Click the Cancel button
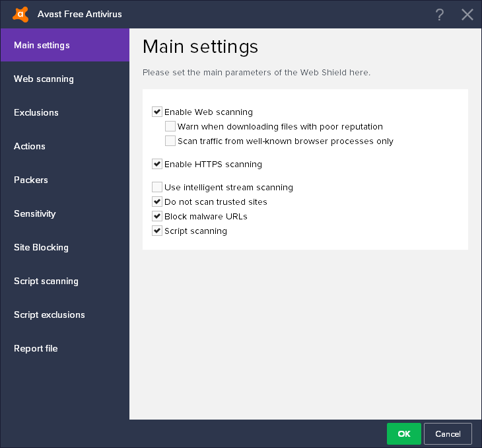This screenshot has height=448, width=482. (448, 433)
